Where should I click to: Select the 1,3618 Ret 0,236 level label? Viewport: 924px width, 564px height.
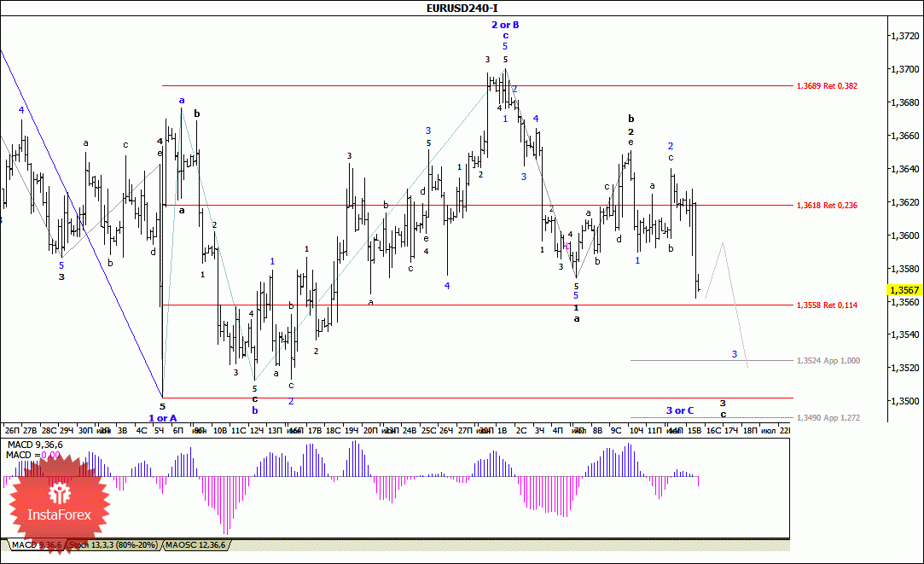pos(827,205)
